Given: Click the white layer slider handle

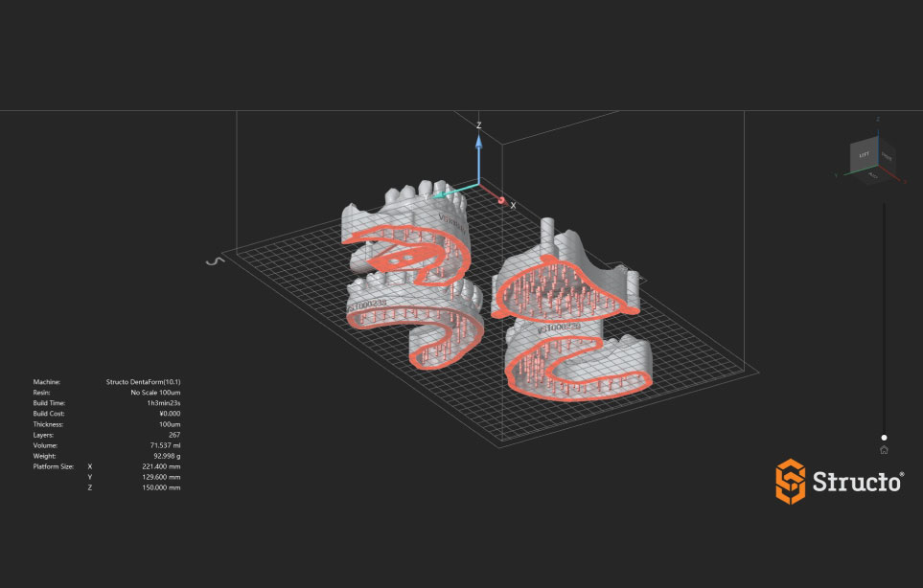Looking at the screenshot, I should [x=884, y=437].
